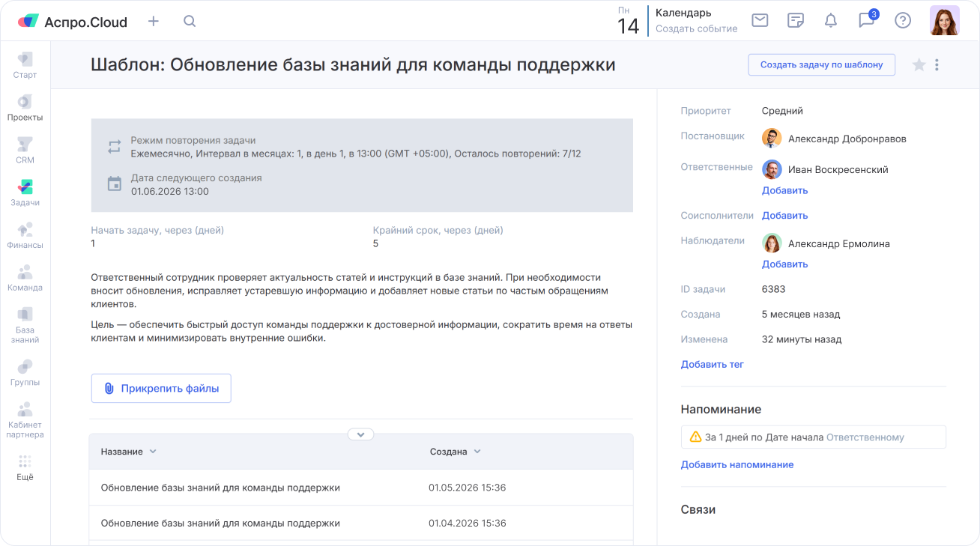
Task: Open the user profile avatar
Action: pos(944,21)
